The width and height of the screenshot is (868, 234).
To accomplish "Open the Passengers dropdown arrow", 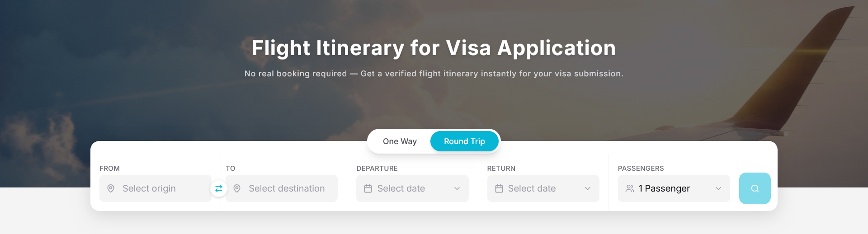I will (x=718, y=188).
